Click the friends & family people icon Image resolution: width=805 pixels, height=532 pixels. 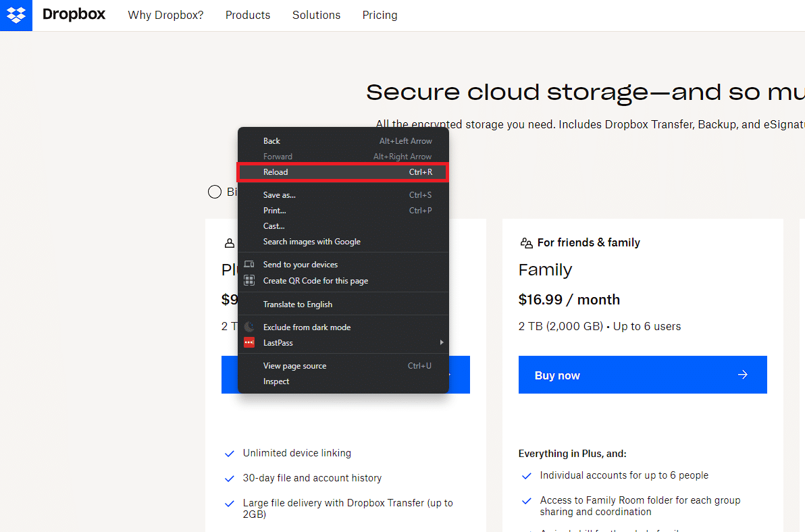coord(526,243)
